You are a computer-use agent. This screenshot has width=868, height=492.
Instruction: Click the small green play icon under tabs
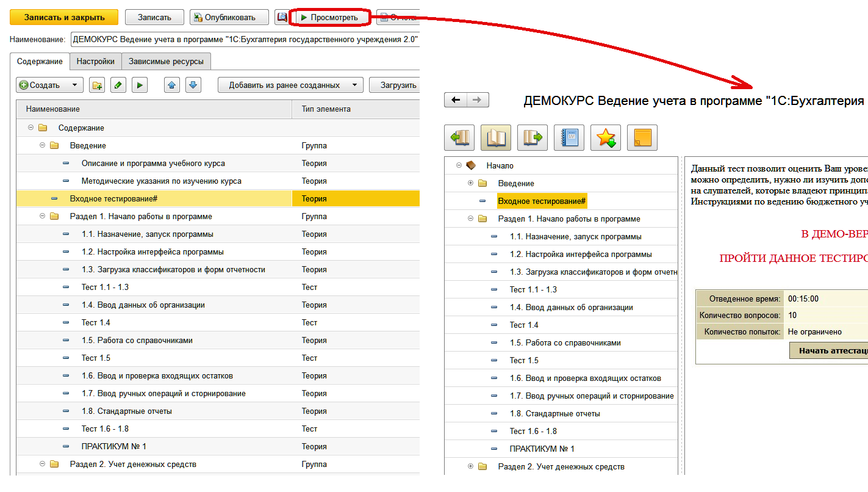click(x=140, y=85)
